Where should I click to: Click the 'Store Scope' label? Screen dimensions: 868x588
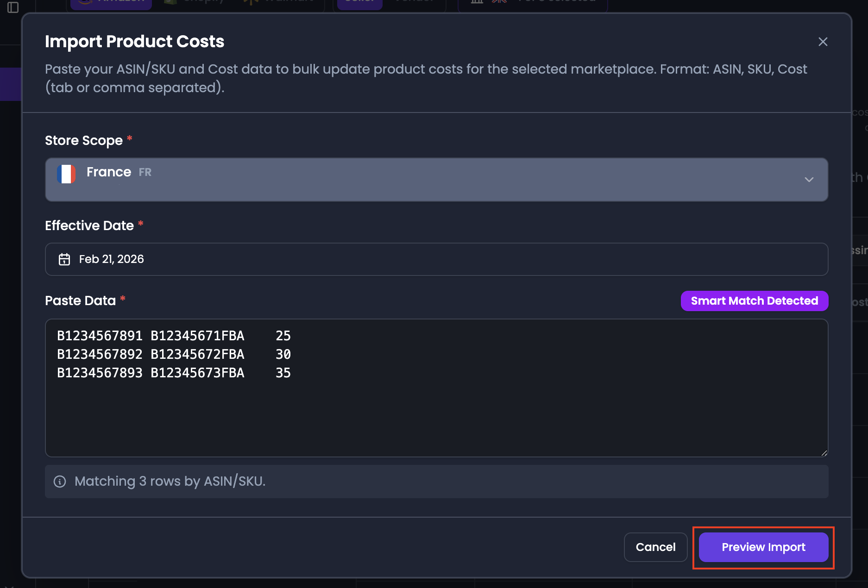(x=84, y=141)
